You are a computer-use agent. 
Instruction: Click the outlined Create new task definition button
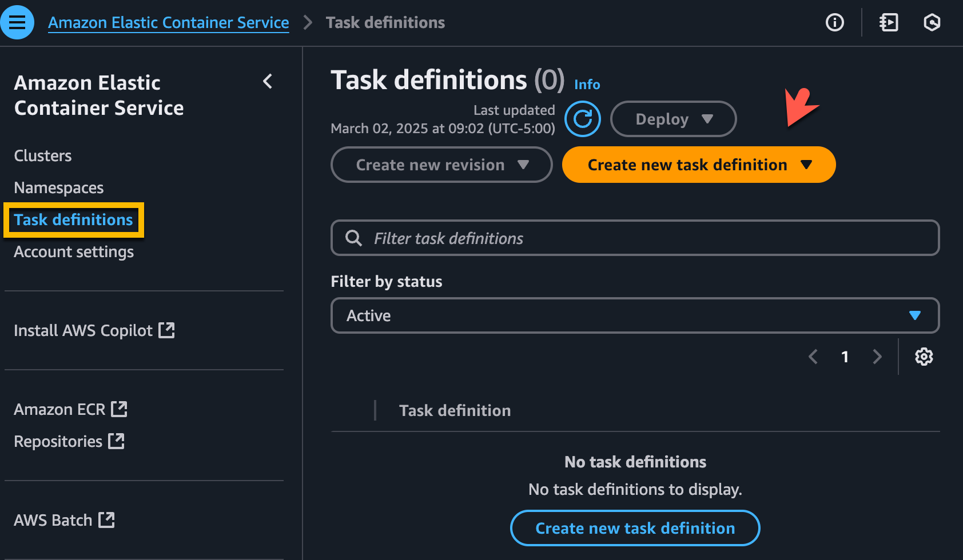click(635, 528)
